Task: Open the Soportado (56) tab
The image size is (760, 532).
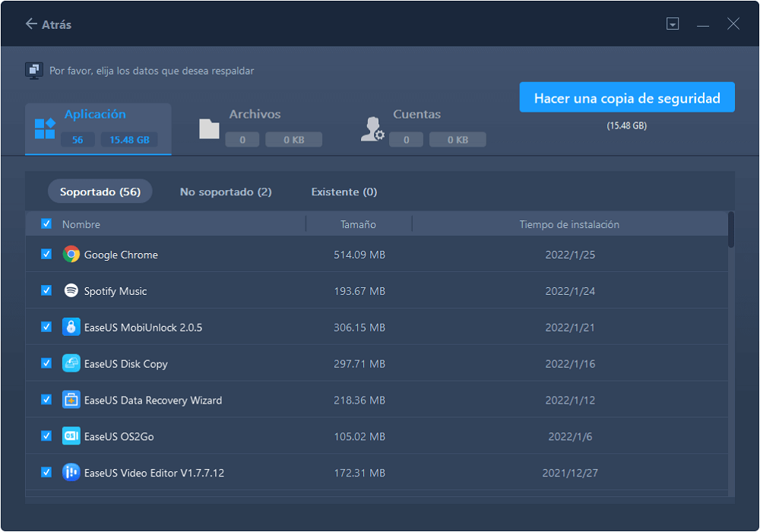Action: coord(100,192)
